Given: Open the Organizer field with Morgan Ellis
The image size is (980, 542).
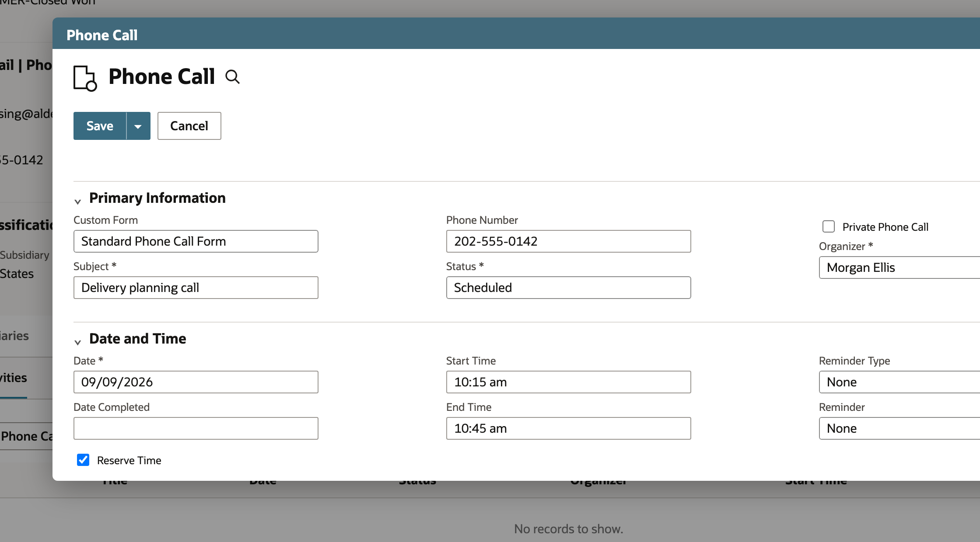Looking at the screenshot, I should click(x=899, y=268).
